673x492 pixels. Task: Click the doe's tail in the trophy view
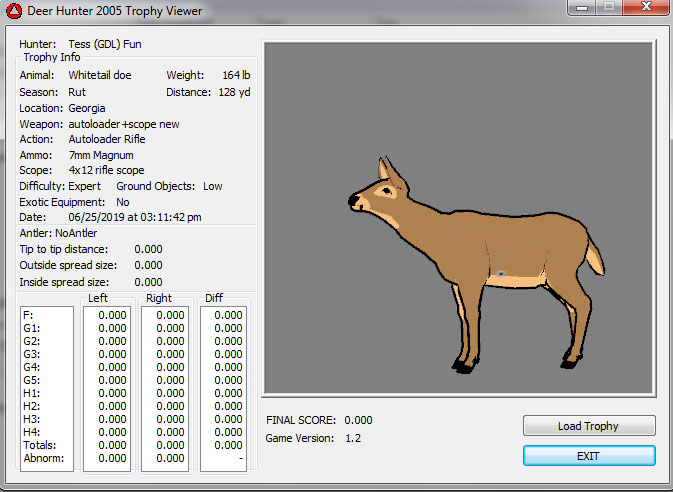[593, 258]
